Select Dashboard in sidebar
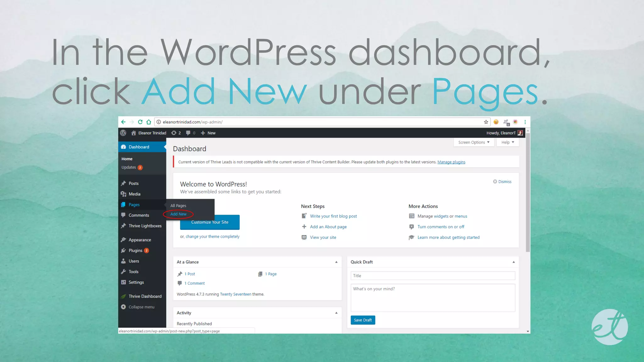Image resolution: width=644 pixels, height=362 pixels. point(142,147)
